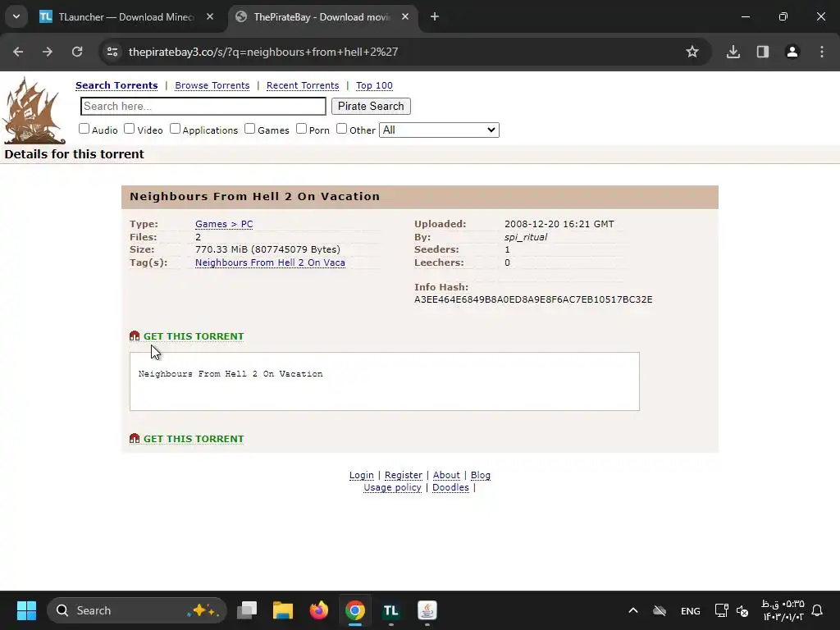Open the About footer link
The width and height of the screenshot is (840, 630).
(x=446, y=475)
